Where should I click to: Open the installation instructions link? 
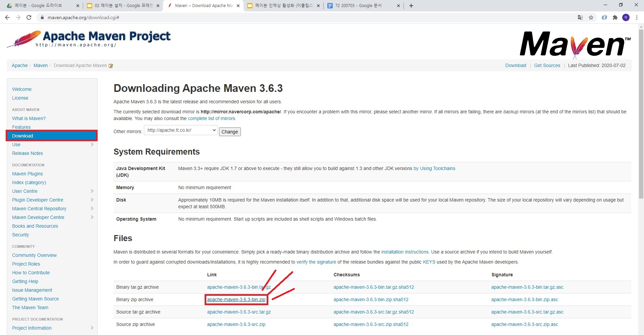[405, 252]
